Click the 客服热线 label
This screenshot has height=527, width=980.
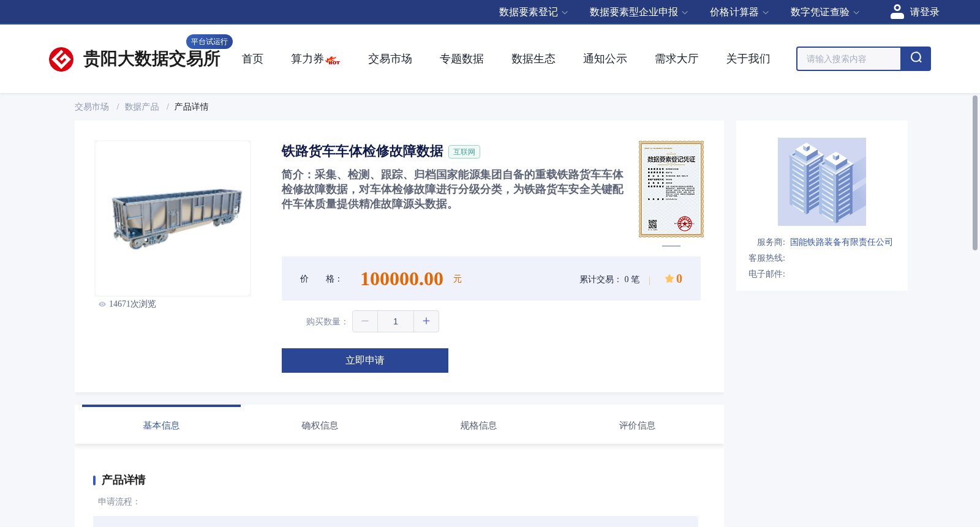pos(767,258)
